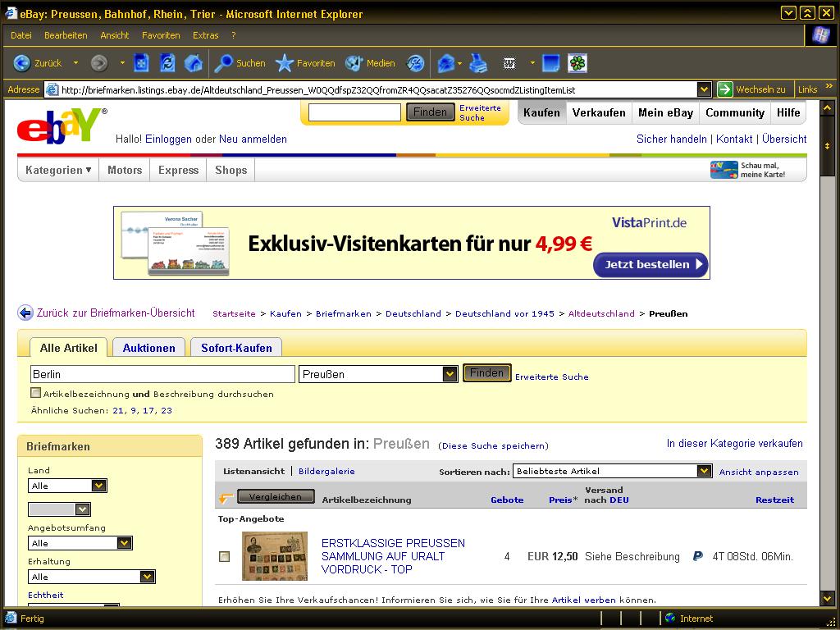
Task: Go to the browser home page icon
Action: [x=194, y=63]
